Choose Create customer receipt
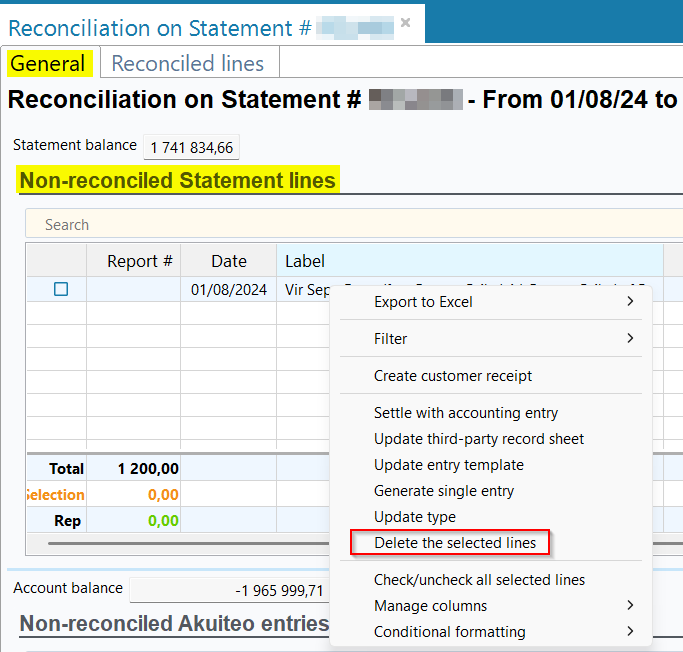The image size is (683, 652). pos(453,376)
